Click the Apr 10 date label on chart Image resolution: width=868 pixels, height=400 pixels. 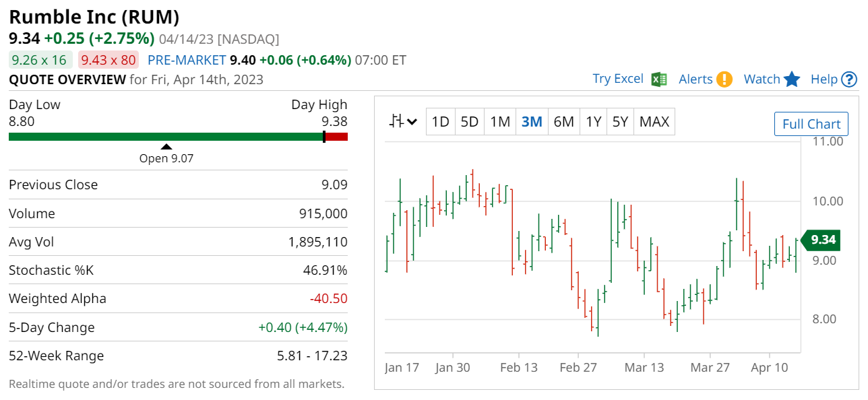click(x=770, y=368)
